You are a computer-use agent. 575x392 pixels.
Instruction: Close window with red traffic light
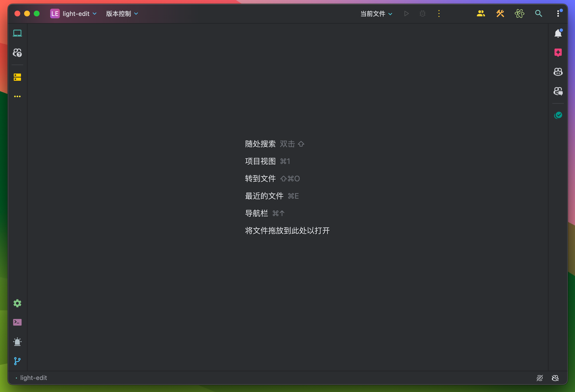click(x=17, y=13)
